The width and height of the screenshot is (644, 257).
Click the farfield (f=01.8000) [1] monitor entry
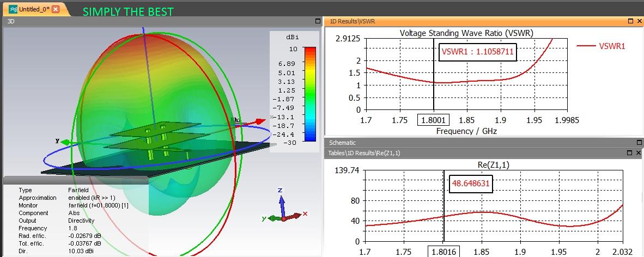(x=98, y=205)
